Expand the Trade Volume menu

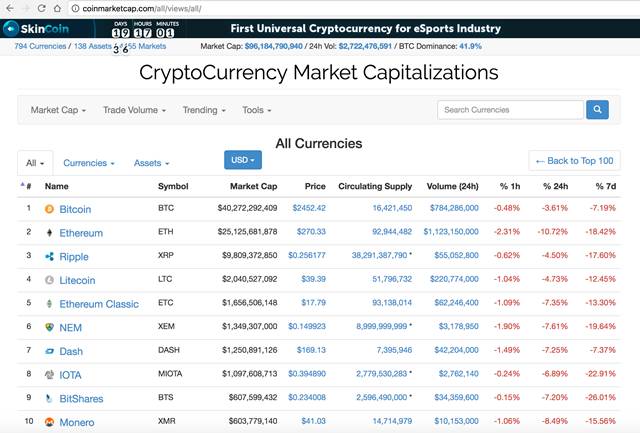pyautogui.click(x=134, y=110)
